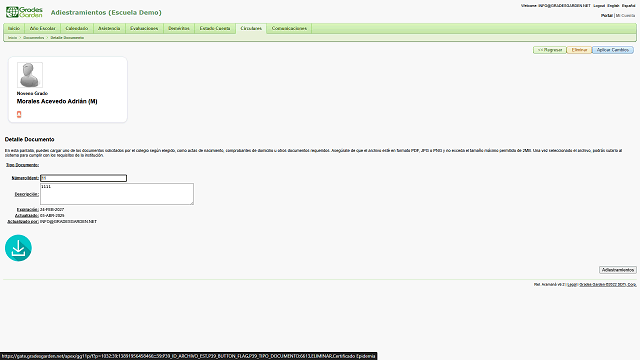Open the Portal link
Image resolution: width=640 pixels, height=360 pixels.
[607, 16]
